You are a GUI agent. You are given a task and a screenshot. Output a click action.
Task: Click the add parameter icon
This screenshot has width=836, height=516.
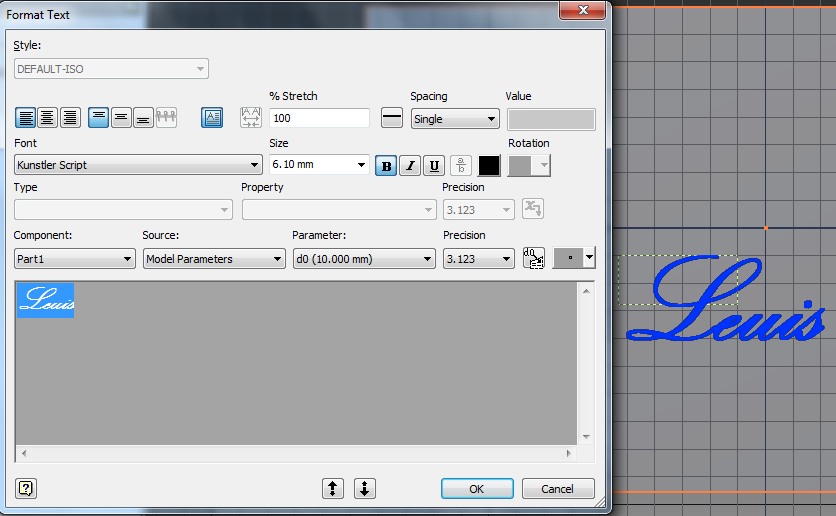coord(534,258)
